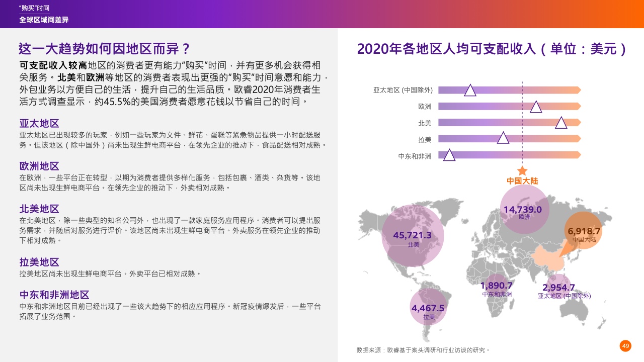Select the triangle on the 亚太地区 (中国除外) bar
This screenshot has height=362, width=644.
pos(470,90)
